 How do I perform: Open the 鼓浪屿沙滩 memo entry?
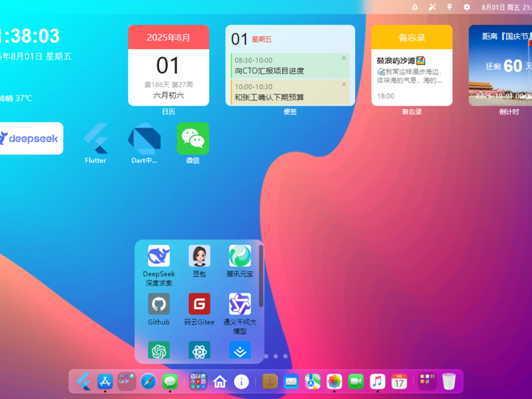point(412,71)
